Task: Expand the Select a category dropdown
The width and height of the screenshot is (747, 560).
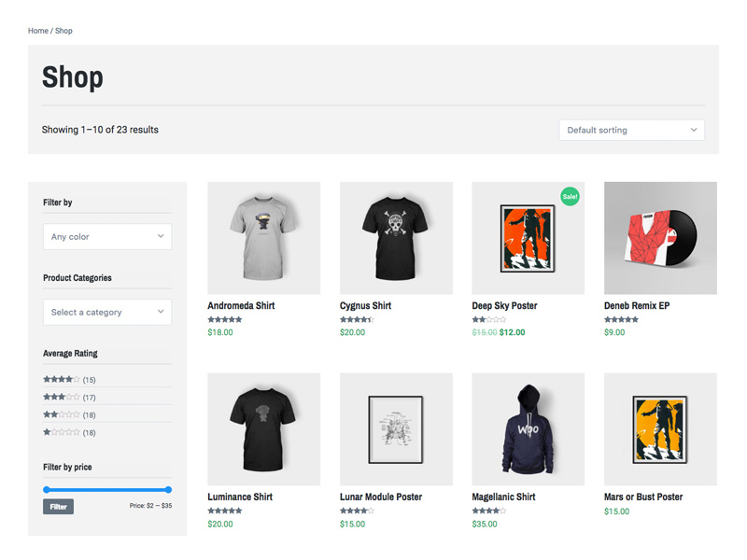Action: point(107,313)
